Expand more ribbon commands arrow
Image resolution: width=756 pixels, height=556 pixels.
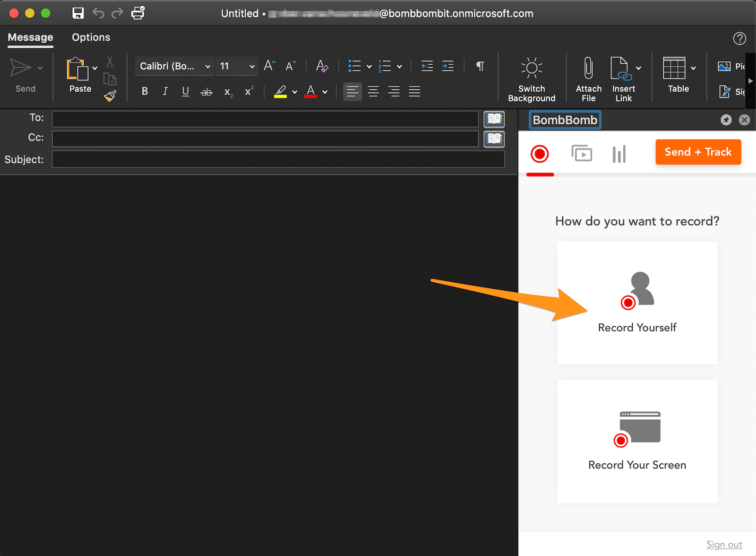click(750, 81)
